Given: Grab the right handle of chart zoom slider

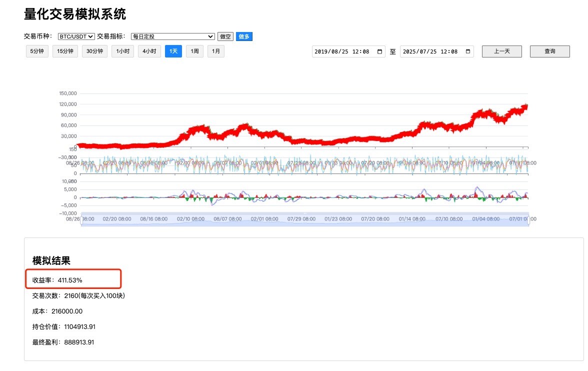Looking at the screenshot, I should (x=528, y=219).
